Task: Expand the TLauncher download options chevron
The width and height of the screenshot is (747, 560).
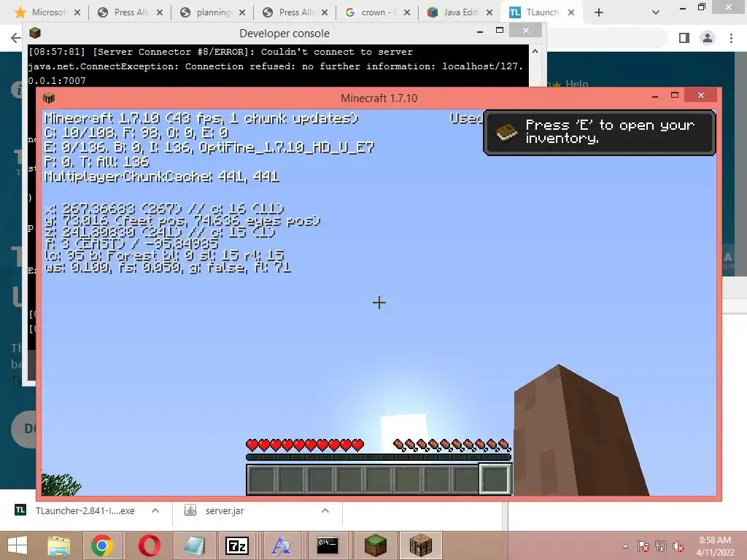Action: click(x=155, y=510)
